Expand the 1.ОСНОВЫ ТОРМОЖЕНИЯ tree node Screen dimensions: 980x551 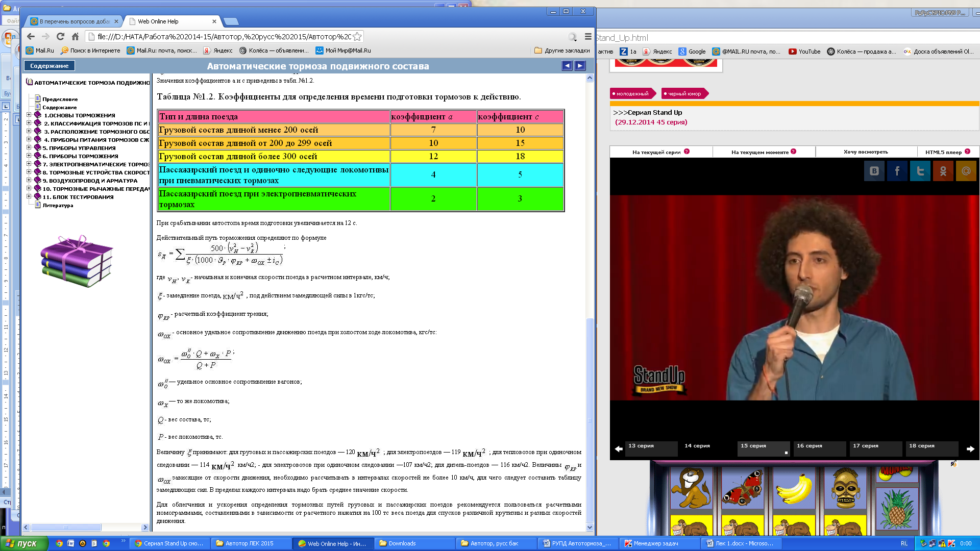29,115
